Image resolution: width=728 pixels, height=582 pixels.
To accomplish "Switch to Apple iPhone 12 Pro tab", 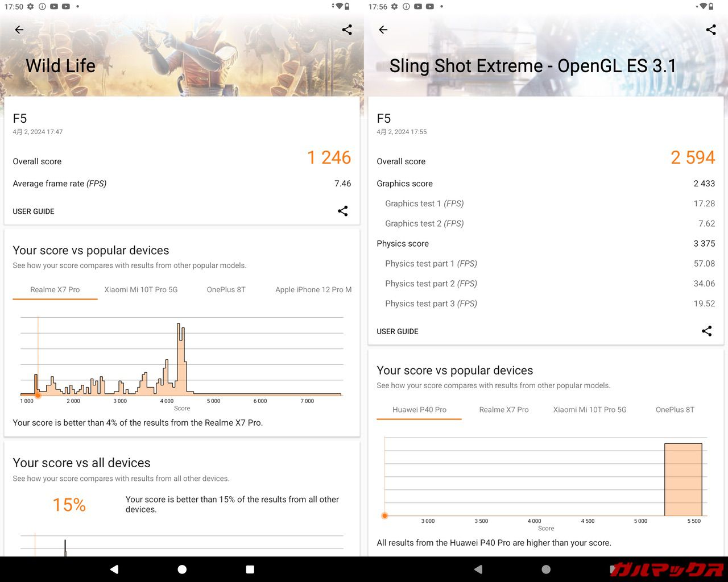I will point(313,290).
